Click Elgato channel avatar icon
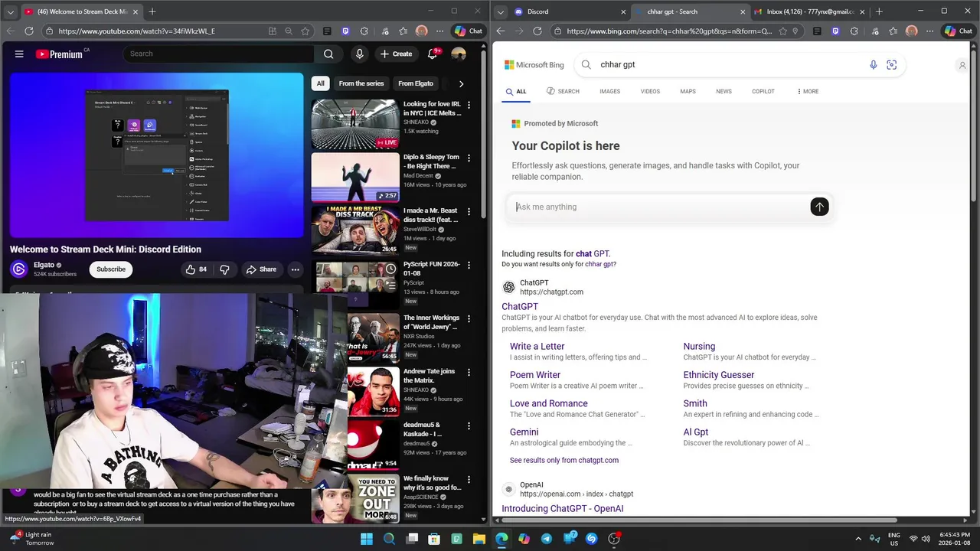 [x=19, y=269]
